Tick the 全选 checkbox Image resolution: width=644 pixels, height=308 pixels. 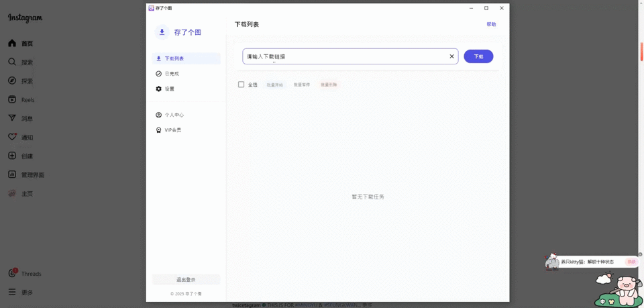click(241, 85)
